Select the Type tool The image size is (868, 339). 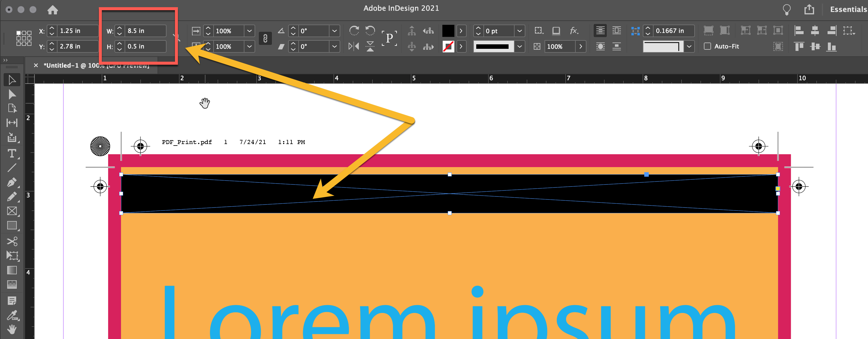coord(12,154)
